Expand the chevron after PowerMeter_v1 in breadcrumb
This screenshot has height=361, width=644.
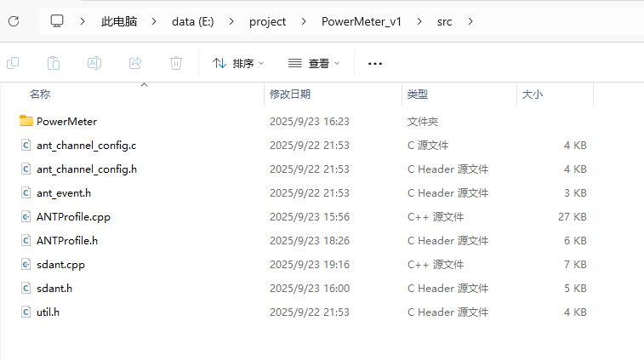point(419,21)
